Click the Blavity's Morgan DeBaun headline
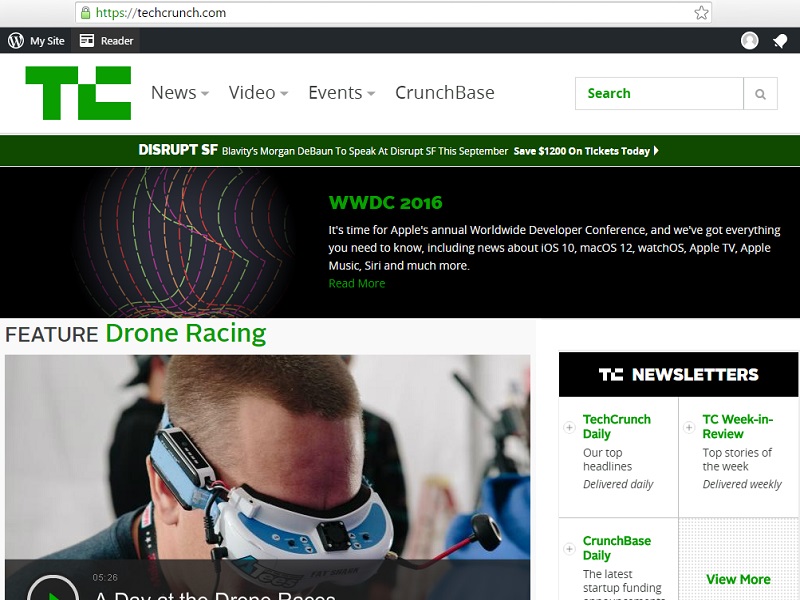800x600 pixels. tap(365, 151)
